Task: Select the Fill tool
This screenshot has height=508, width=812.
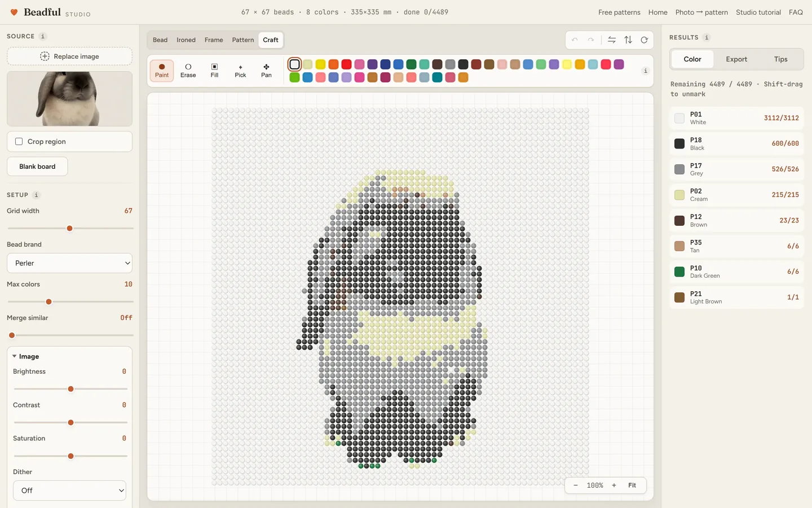Action: (x=214, y=71)
